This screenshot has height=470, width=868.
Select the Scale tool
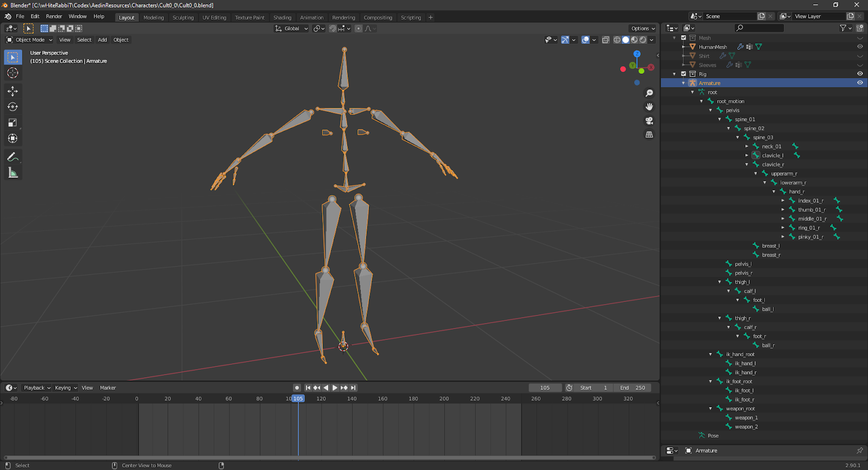12,123
